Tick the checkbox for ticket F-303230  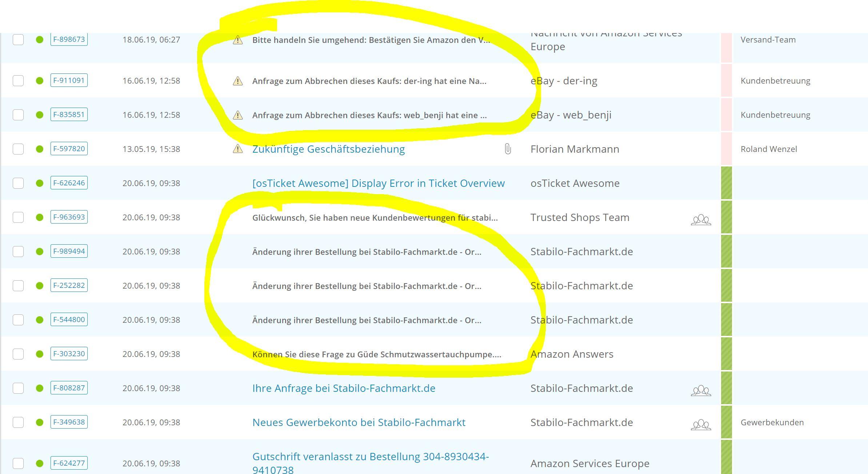point(18,354)
